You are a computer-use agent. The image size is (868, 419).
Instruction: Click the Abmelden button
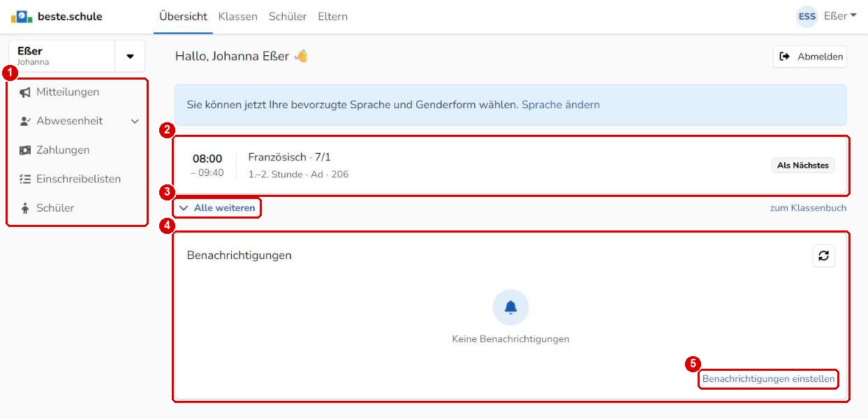pyautogui.click(x=810, y=57)
